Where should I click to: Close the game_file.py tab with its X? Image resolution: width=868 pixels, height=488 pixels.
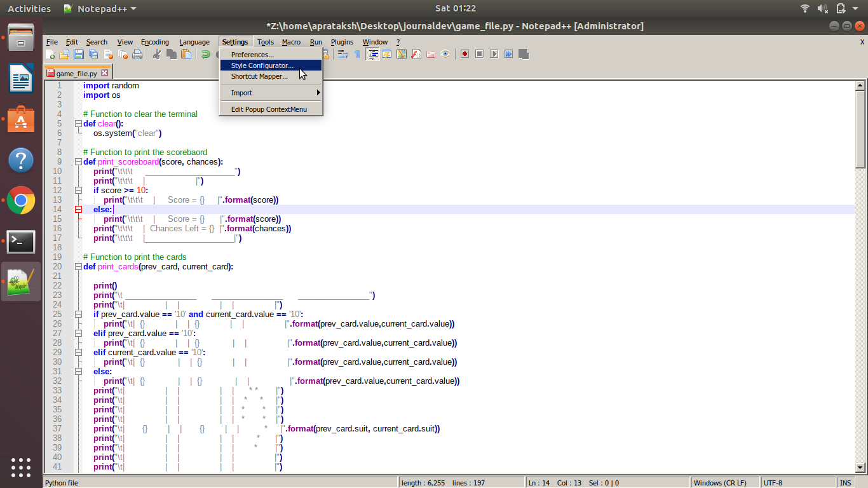coord(105,72)
